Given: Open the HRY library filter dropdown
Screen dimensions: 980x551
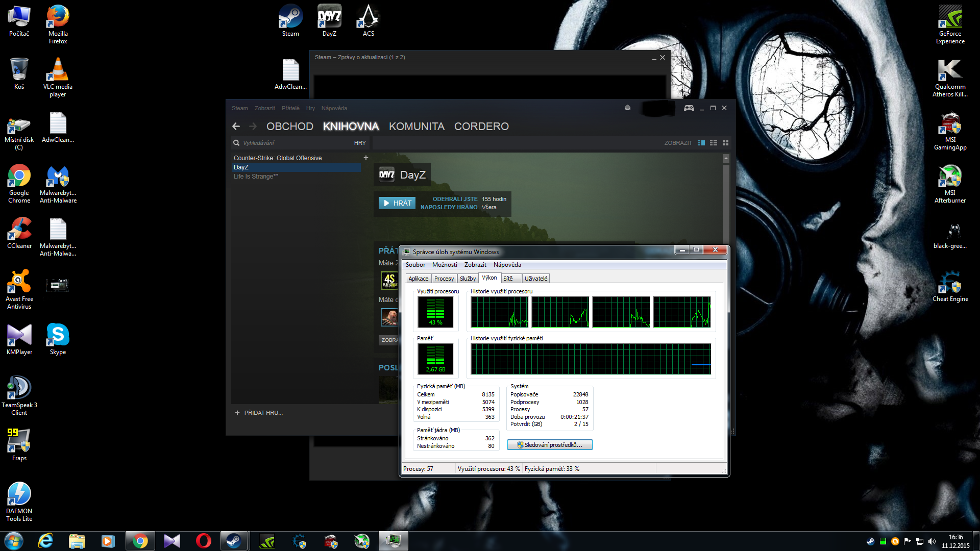Looking at the screenshot, I should pyautogui.click(x=360, y=143).
